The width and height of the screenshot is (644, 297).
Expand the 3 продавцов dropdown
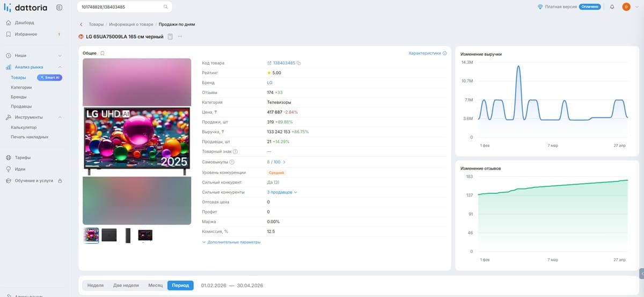point(282,192)
